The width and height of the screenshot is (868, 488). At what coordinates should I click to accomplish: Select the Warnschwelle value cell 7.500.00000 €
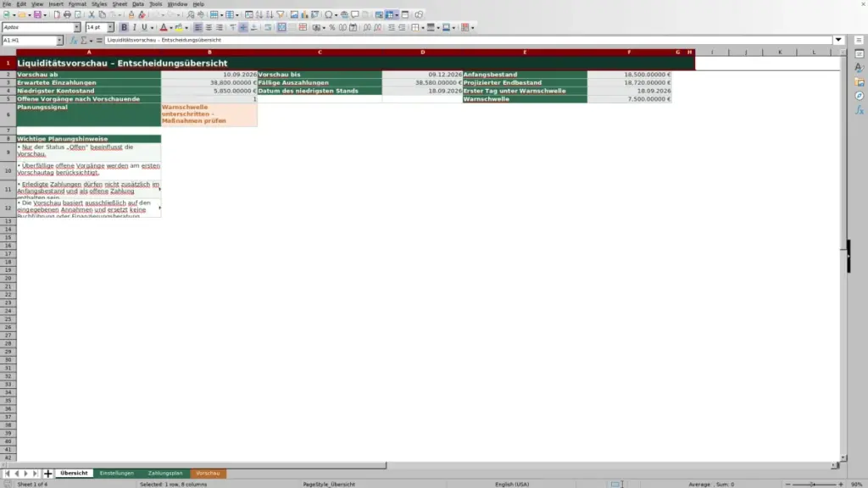pyautogui.click(x=630, y=99)
